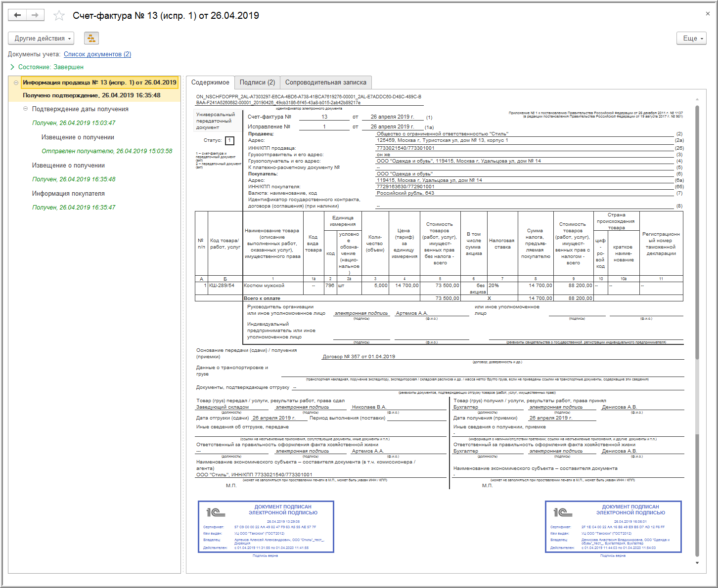718x588 pixels.
Task: Click the document vertical scrollbar
Action: click(x=697, y=296)
